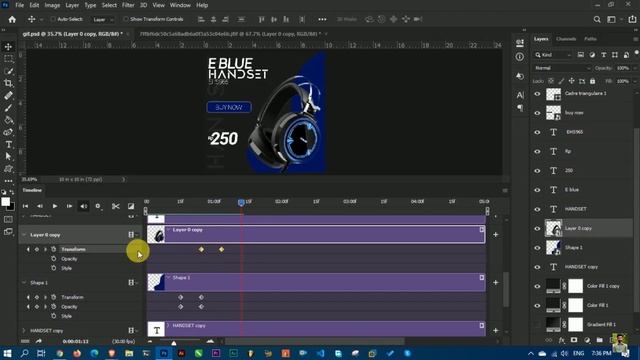Viewport: 640px width, 360px height.
Task: Click second Transform keyframe on Layer 0 copy
Action: click(x=221, y=249)
